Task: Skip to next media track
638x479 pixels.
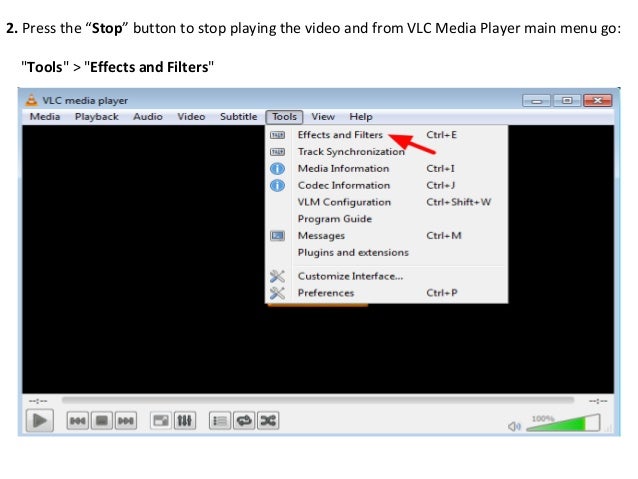Action: pyautogui.click(x=126, y=420)
